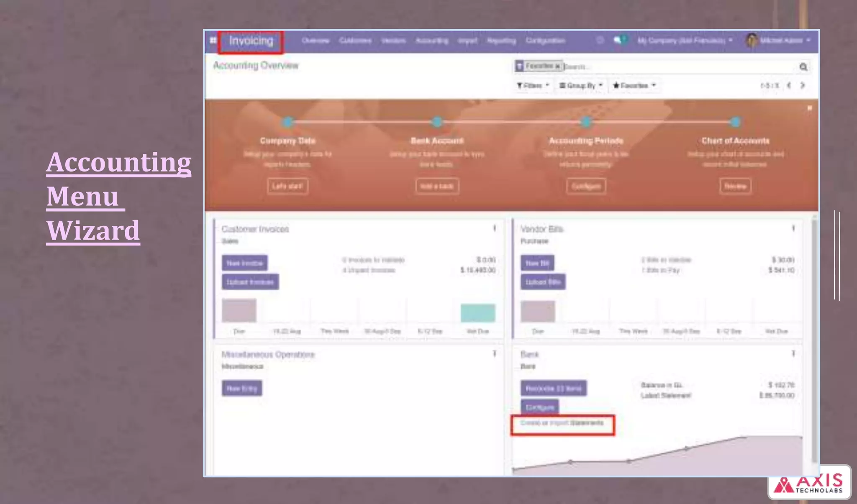Click the New Bill button
This screenshot has width=857, height=504.
[x=537, y=263]
